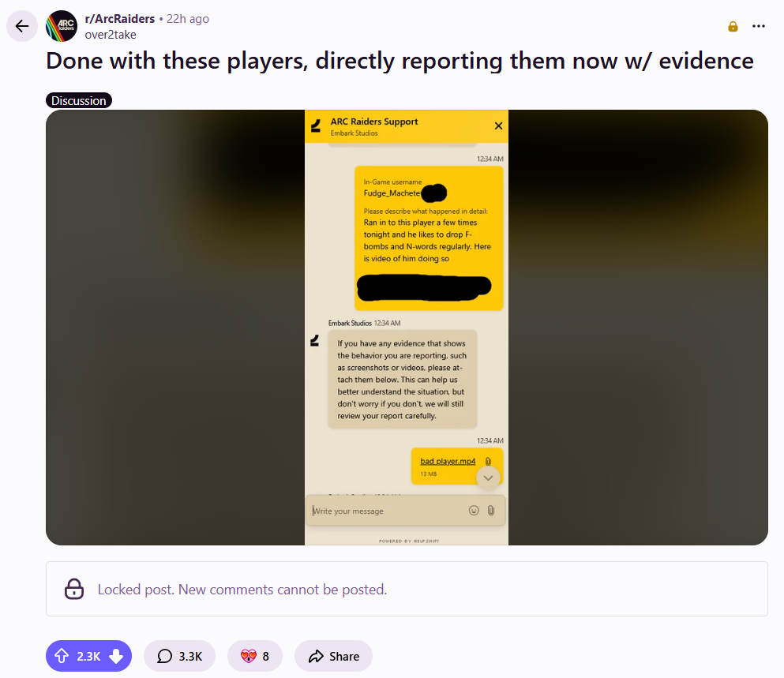Share this post
The height and width of the screenshot is (678, 784).
tap(333, 655)
